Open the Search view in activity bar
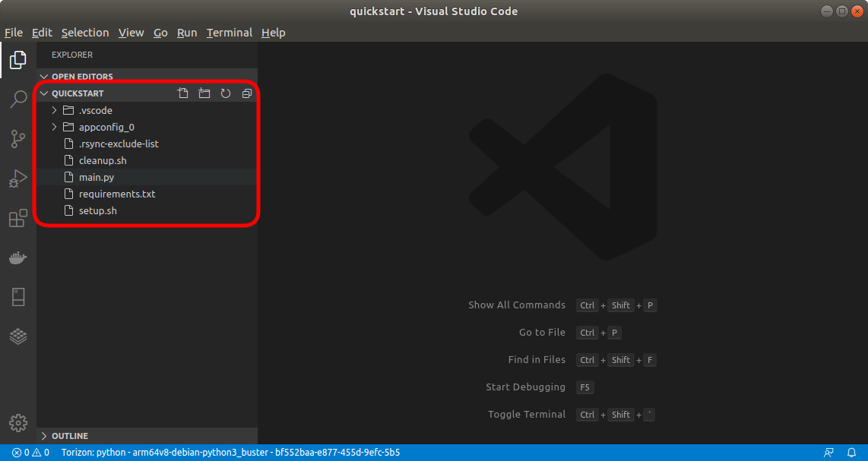868x461 pixels. click(18, 99)
